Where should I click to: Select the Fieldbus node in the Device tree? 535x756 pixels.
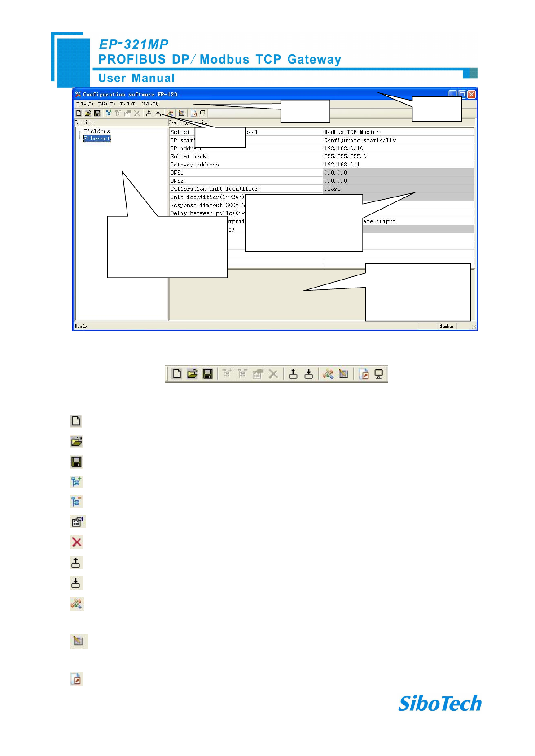pos(97,131)
